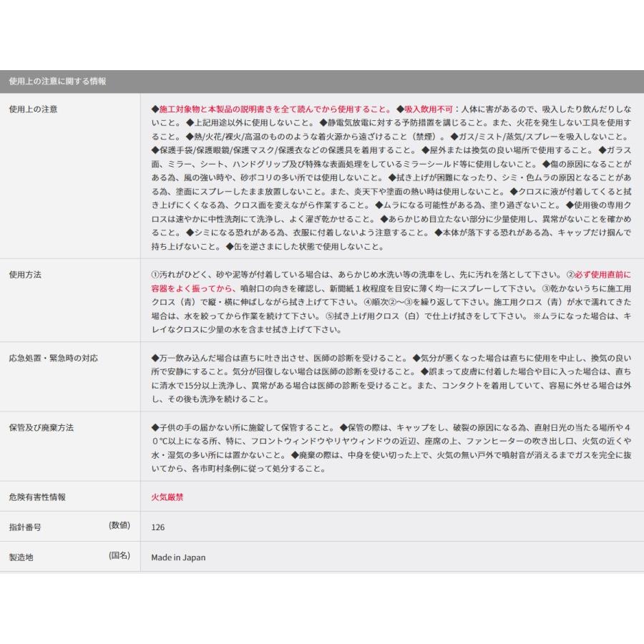The image size is (644, 644).
Task: Click the 保管及び廃棄方法 row label
Action: click(41, 428)
